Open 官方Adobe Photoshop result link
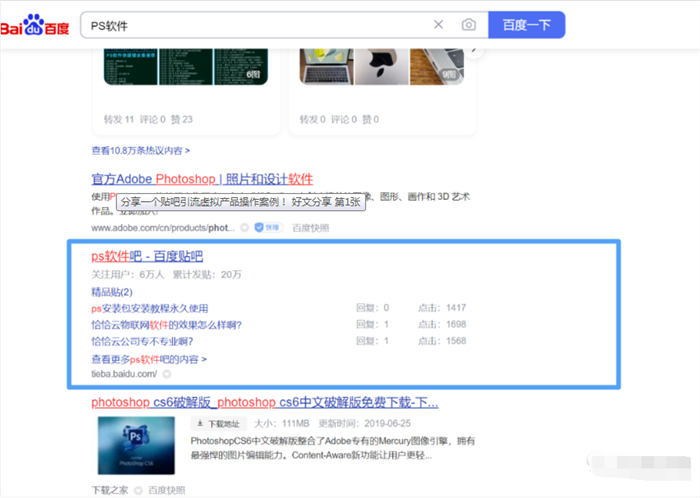This screenshot has width=700, height=498. 202,179
